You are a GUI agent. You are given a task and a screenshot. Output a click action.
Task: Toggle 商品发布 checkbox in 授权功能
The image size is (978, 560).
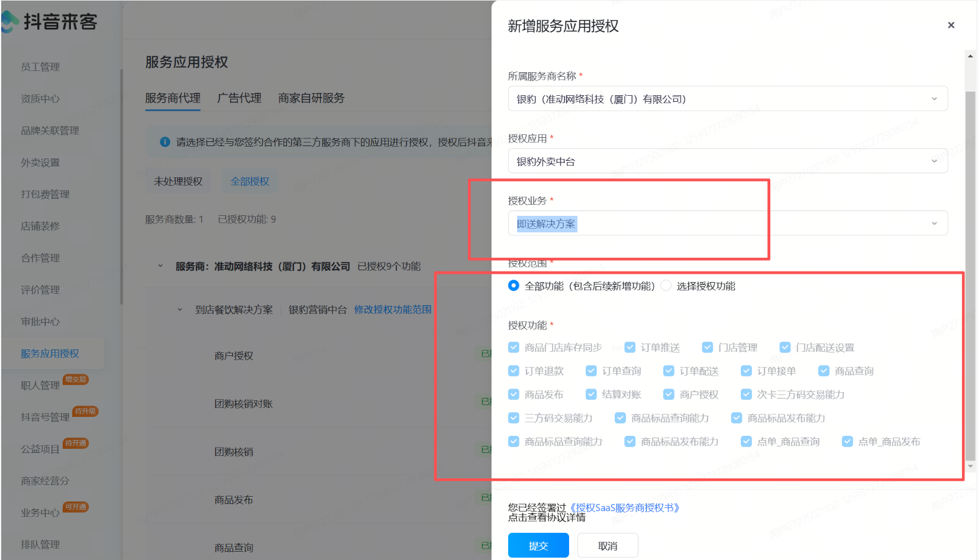coord(514,394)
